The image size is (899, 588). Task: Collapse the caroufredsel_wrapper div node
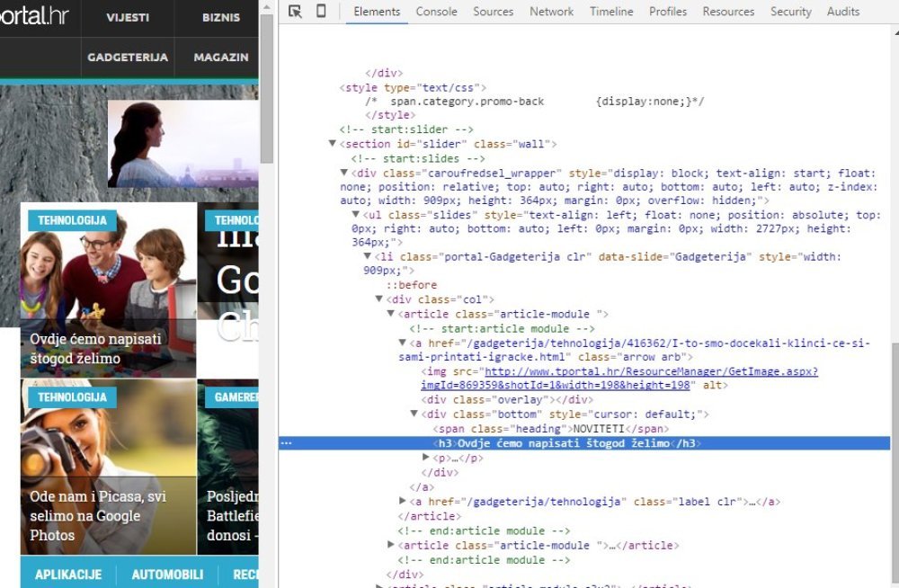pos(344,173)
